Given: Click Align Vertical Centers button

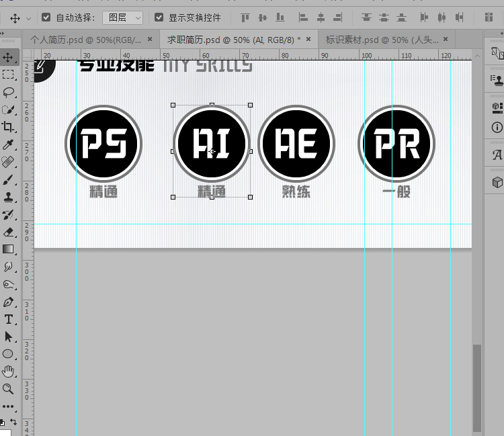Looking at the screenshot, I should (x=263, y=17).
